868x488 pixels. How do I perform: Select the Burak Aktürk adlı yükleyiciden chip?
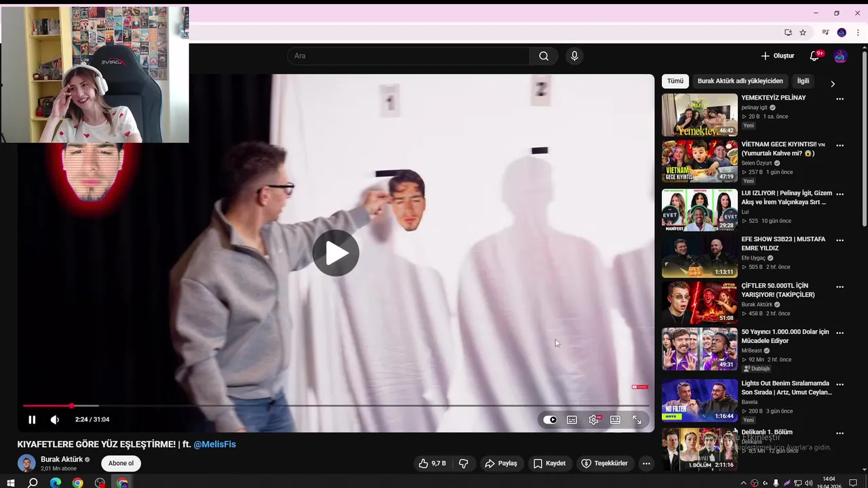click(740, 81)
